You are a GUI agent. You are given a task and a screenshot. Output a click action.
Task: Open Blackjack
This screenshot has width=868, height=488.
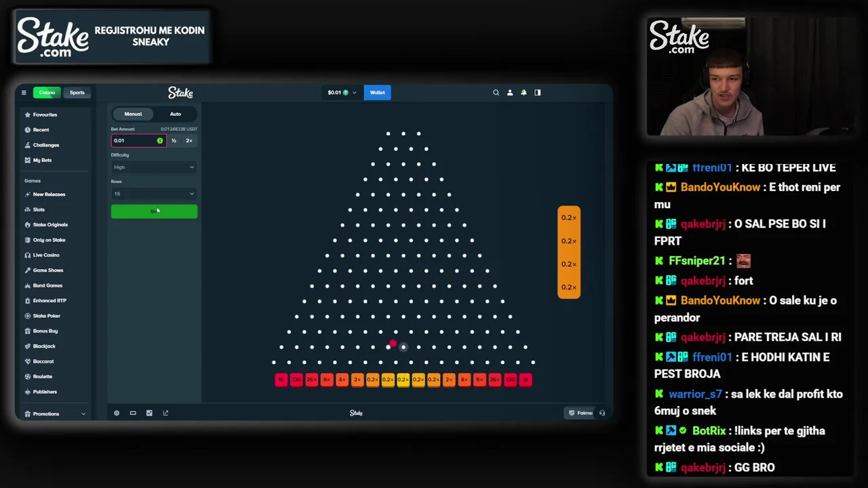44,346
